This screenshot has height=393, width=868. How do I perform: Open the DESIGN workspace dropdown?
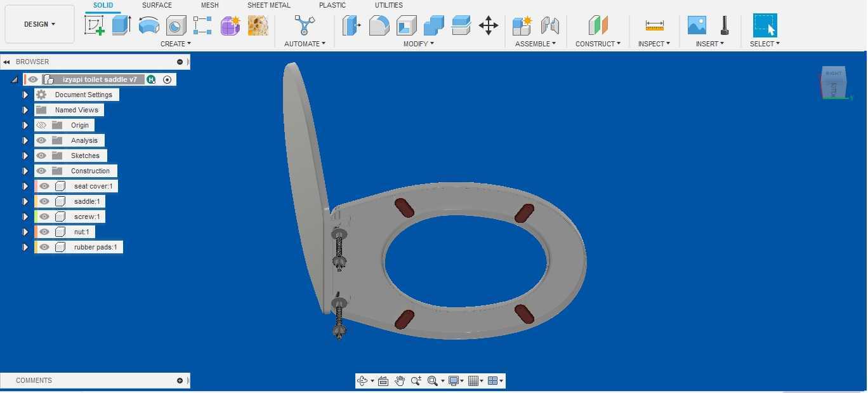[39, 24]
